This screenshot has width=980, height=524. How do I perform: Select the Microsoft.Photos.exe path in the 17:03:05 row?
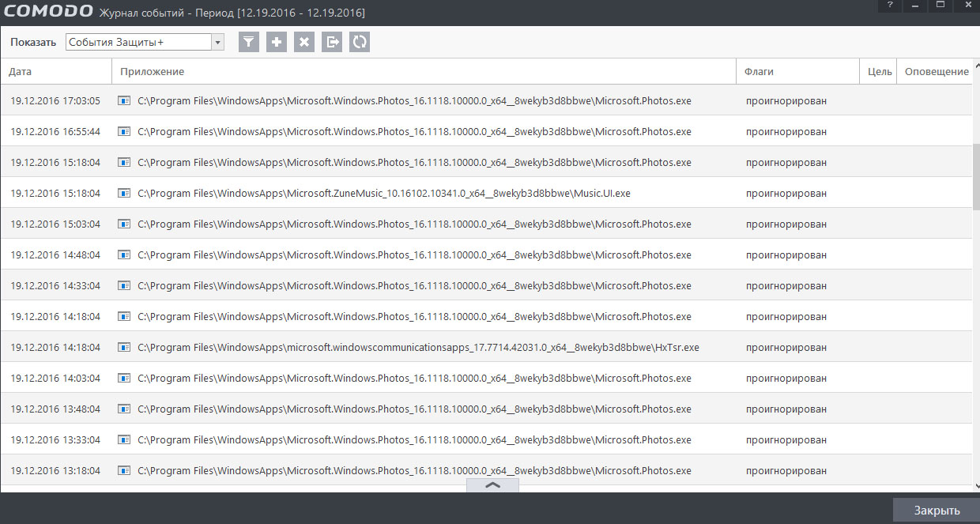(414, 100)
